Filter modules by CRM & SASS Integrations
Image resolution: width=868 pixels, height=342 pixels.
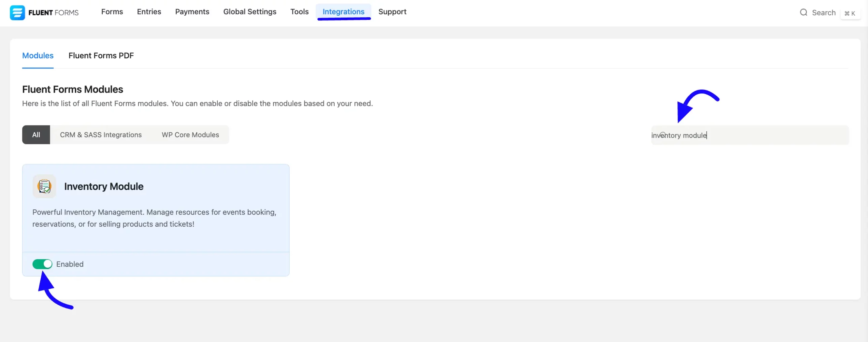[101, 135]
